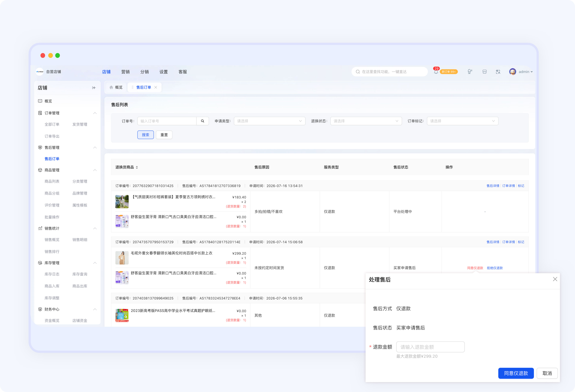Open the 客服 top menu
575x392 pixels.
tap(183, 72)
